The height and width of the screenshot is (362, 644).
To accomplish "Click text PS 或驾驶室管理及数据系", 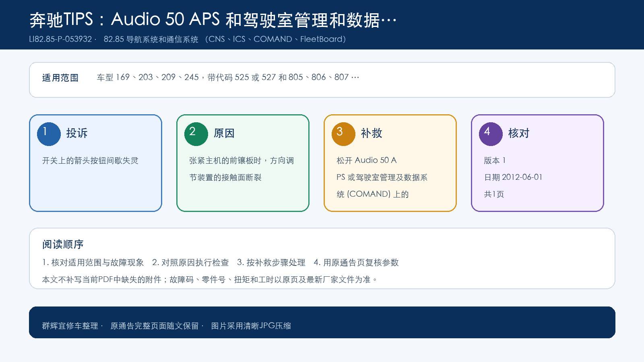I will (382, 177).
